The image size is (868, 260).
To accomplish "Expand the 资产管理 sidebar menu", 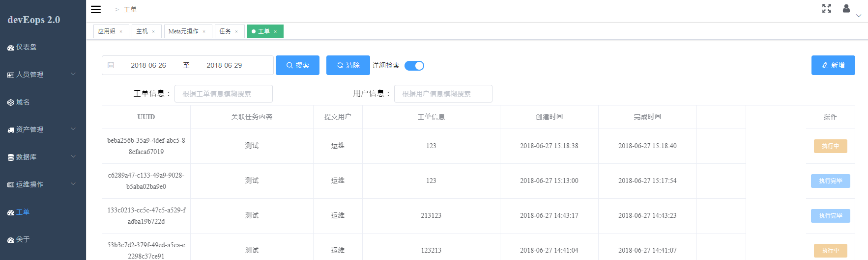I will coord(43,130).
